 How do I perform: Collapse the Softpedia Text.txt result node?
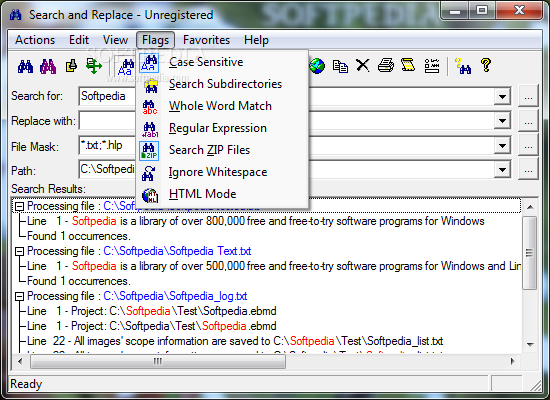(20, 251)
